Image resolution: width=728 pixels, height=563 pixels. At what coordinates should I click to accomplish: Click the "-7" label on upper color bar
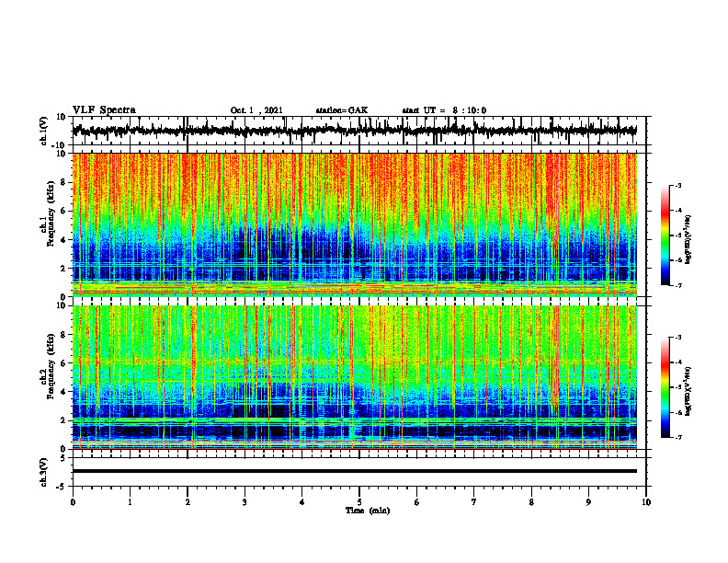click(677, 285)
